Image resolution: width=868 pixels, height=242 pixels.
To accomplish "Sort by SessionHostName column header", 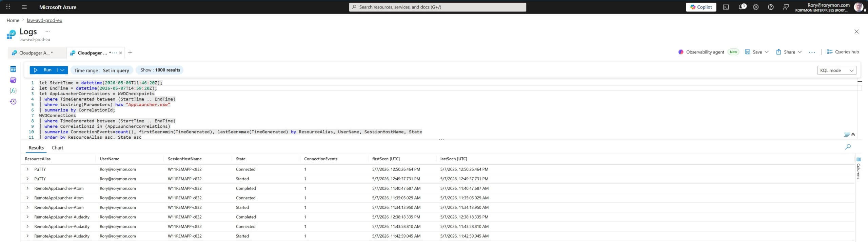I will pyautogui.click(x=184, y=159).
